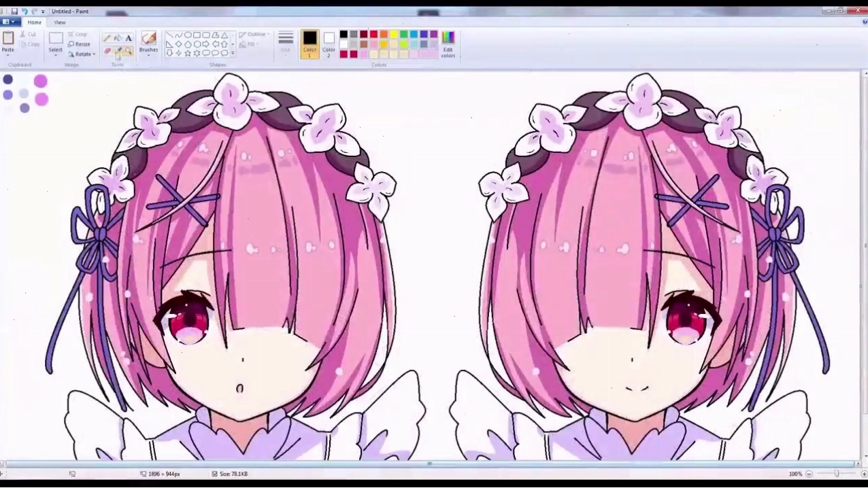Select the Right arrow shape

pyautogui.click(x=206, y=44)
